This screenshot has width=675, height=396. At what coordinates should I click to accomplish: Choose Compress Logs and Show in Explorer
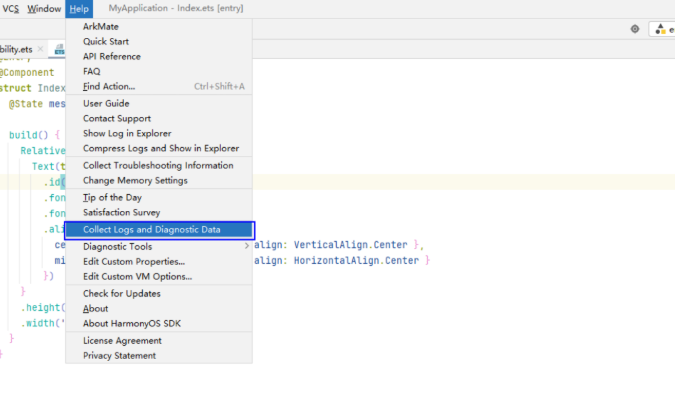pos(159,148)
